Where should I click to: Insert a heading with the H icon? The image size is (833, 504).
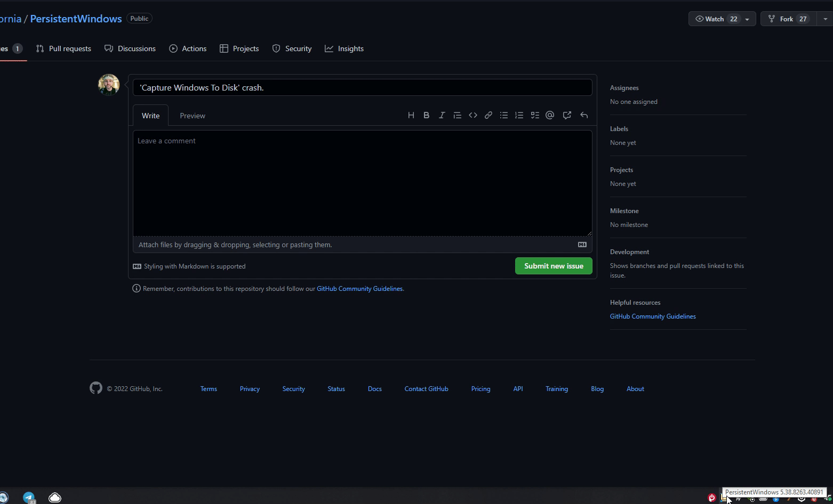click(x=411, y=115)
